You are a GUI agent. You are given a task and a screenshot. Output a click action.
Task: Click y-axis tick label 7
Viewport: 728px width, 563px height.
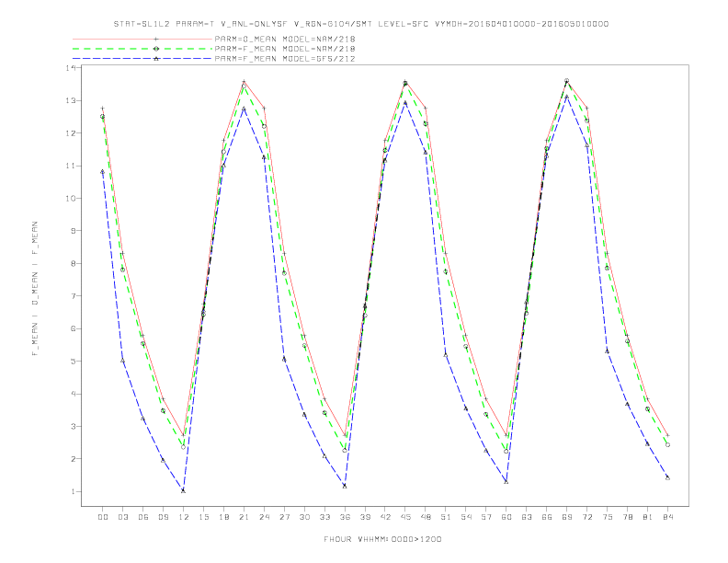tap(74, 296)
